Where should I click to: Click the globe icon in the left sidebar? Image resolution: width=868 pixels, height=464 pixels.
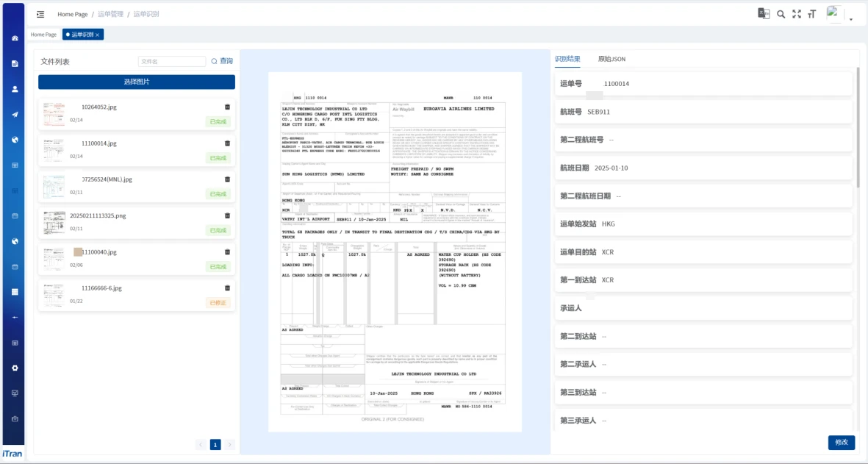click(x=13, y=140)
